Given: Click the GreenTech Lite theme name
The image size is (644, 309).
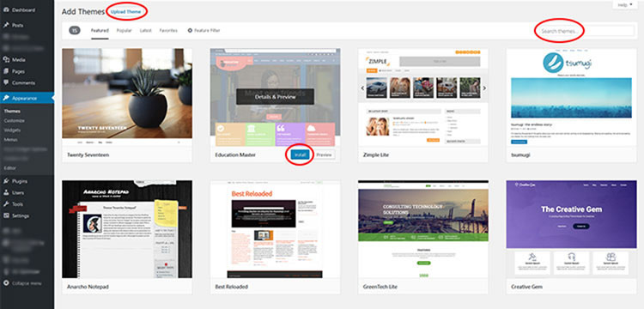Looking at the screenshot, I should point(380,287).
